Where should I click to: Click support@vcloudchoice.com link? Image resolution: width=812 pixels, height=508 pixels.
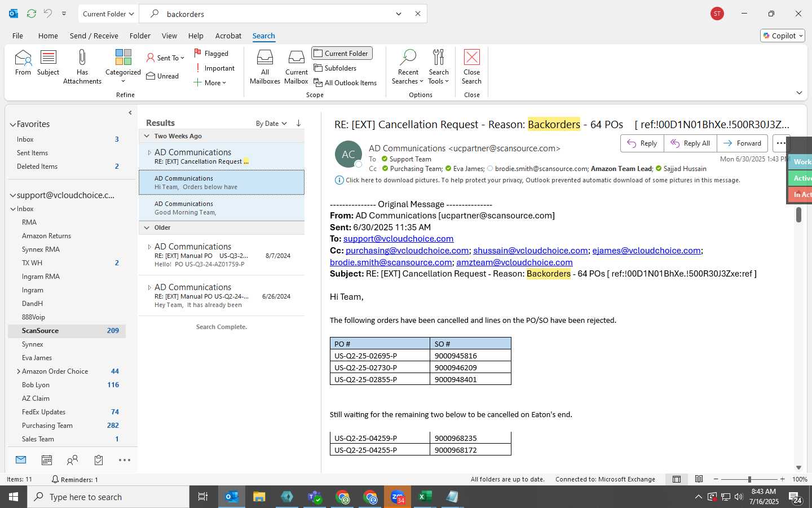[x=399, y=239]
